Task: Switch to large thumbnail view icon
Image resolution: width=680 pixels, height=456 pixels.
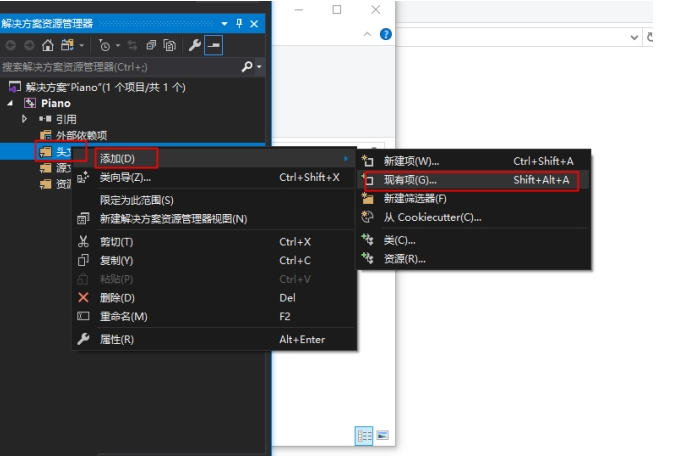Action: coord(382,436)
